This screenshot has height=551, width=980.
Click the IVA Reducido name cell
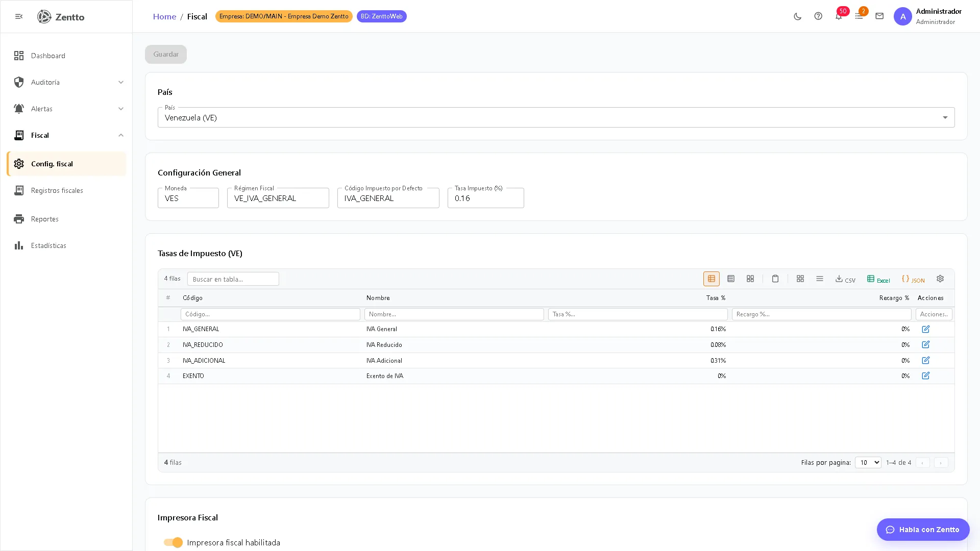pos(384,345)
